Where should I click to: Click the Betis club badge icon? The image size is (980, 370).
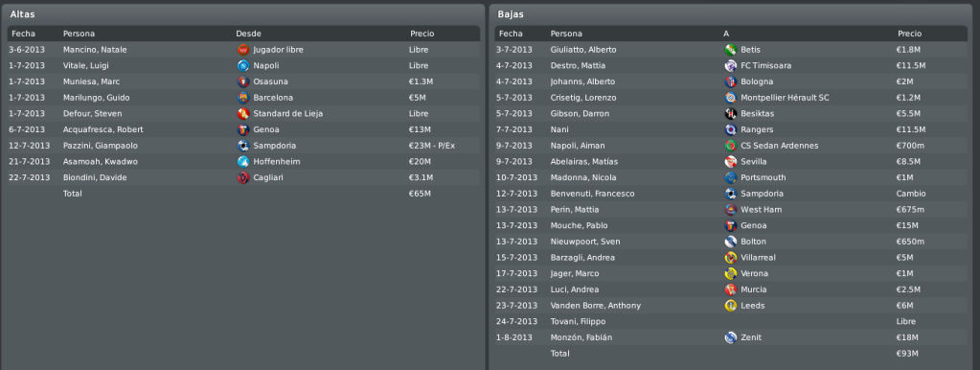click(731, 50)
